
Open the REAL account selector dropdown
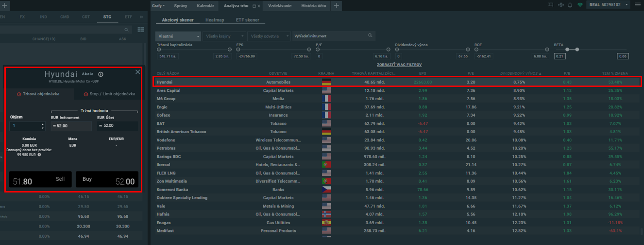coord(627,5)
